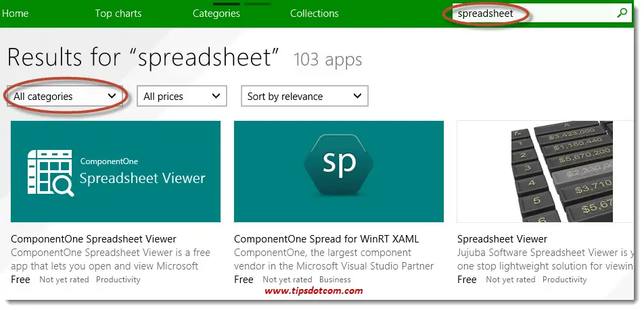
Task: Open Collections in the store navigation
Action: pos(314,14)
